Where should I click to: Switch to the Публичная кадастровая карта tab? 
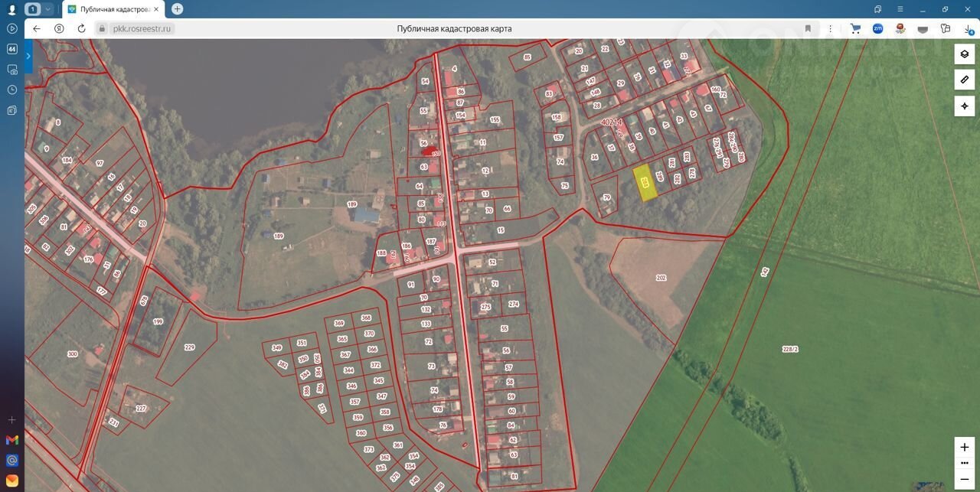[112, 9]
